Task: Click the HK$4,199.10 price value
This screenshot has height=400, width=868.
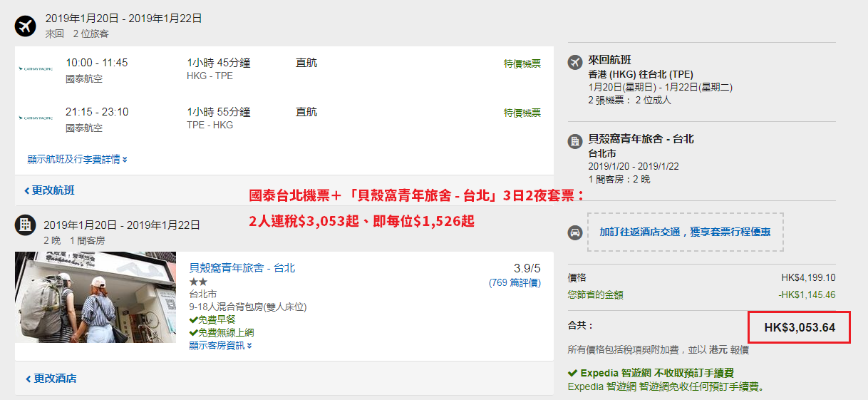Action: [x=808, y=278]
